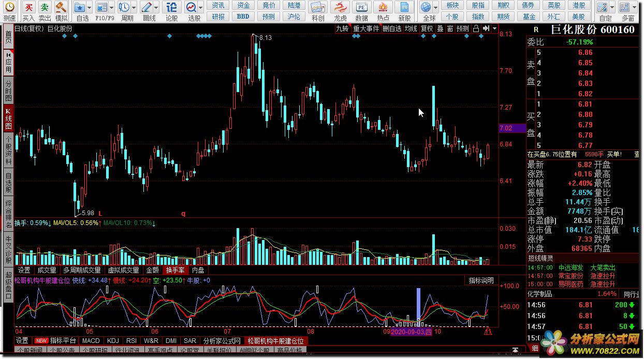Click the red alert triangle at chart bottom-right
This screenshot has height=359, width=644.
(x=488, y=331)
